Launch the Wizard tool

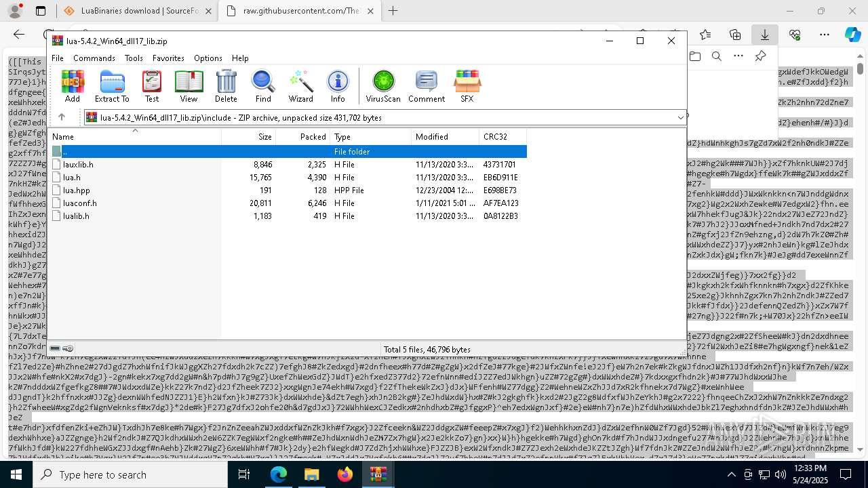pos(300,86)
